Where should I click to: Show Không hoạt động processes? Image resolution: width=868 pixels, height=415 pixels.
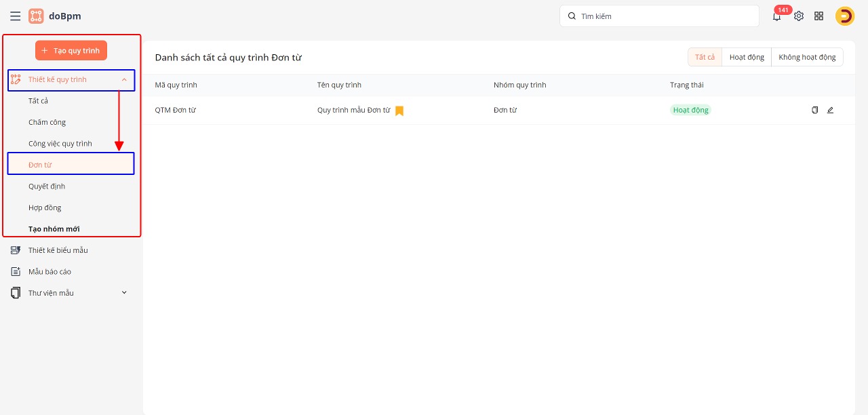(807, 57)
